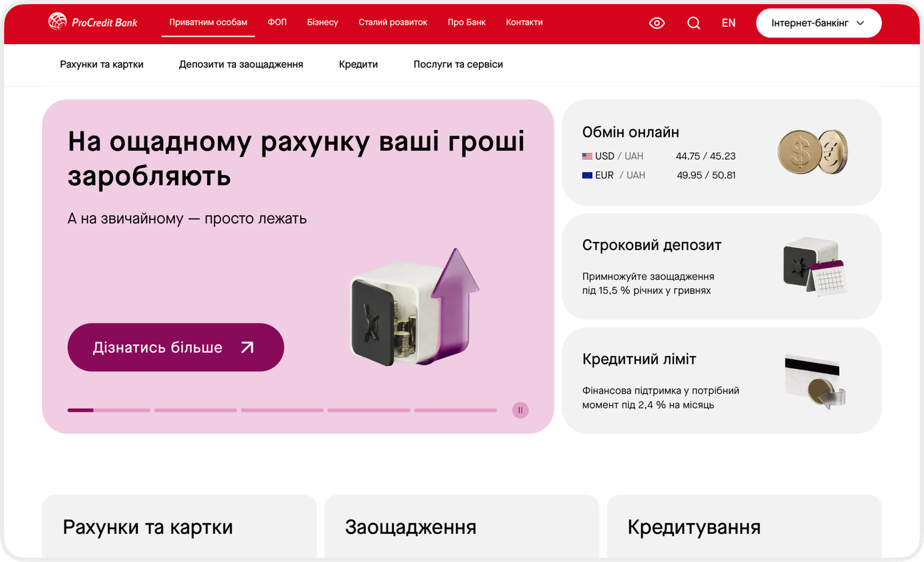Click the credit card coin icon
This screenshot has height=562, width=924.
point(814,382)
